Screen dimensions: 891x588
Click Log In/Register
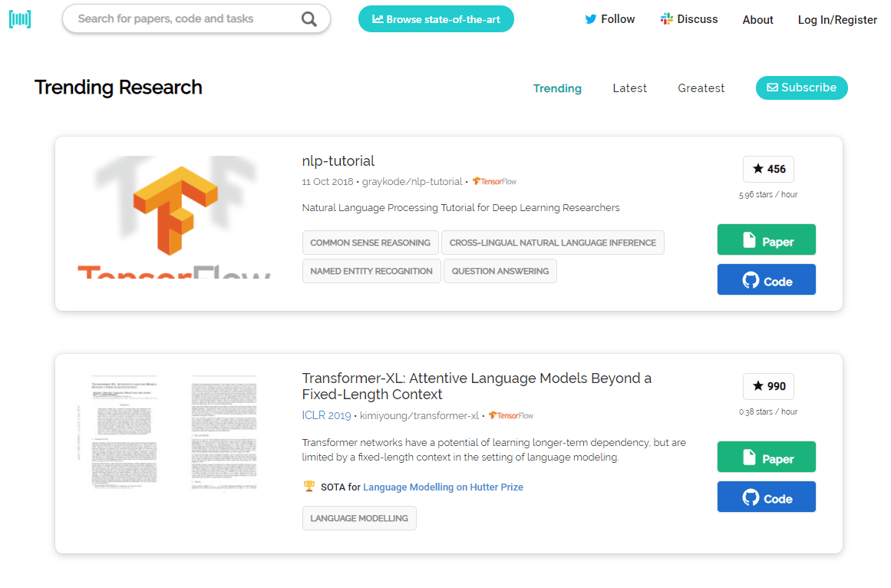pyautogui.click(x=837, y=20)
